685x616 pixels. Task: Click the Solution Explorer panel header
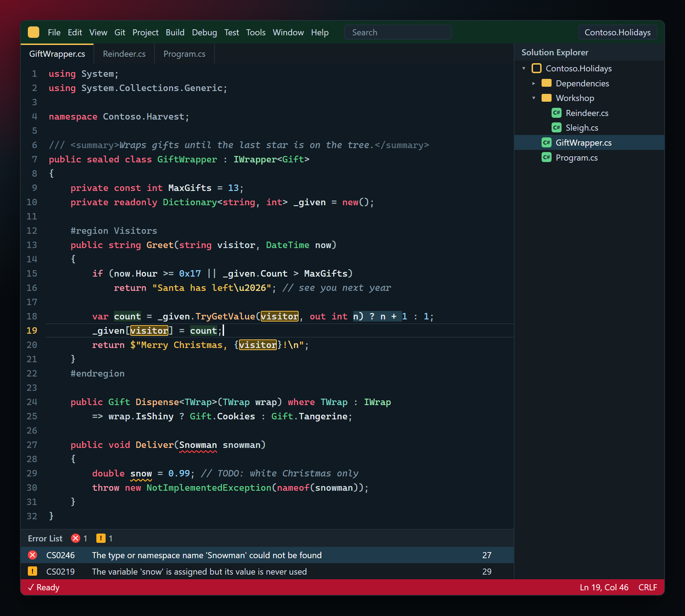tap(589, 52)
